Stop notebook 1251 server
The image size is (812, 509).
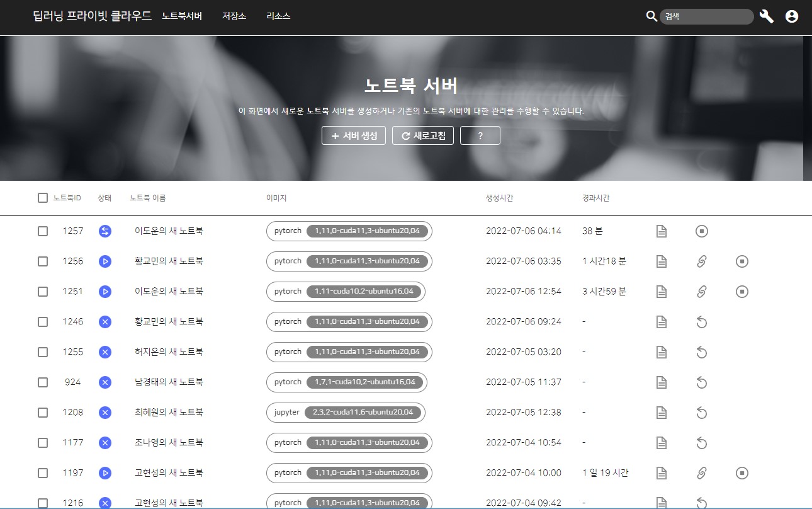pyautogui.click(x=742, y=292)
